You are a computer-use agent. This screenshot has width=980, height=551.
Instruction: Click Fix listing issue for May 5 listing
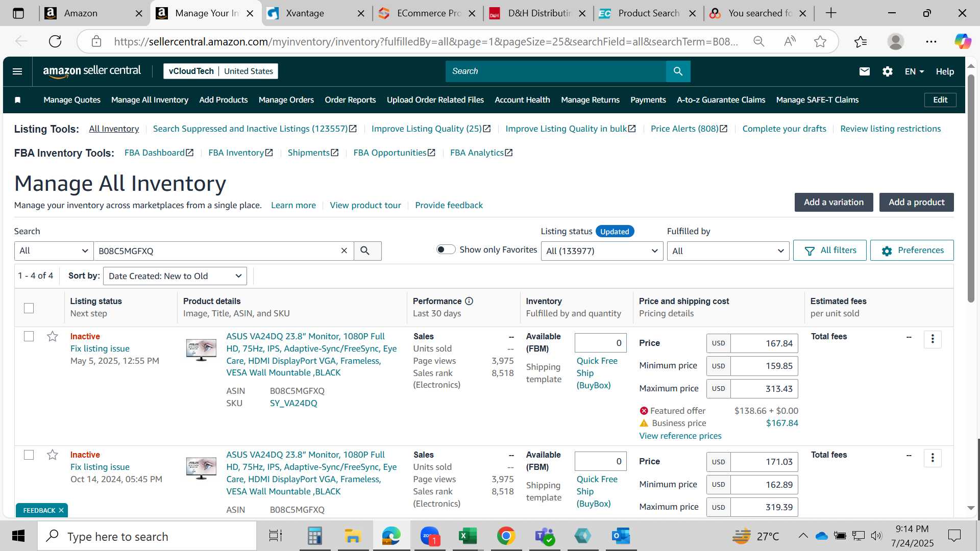100,348
